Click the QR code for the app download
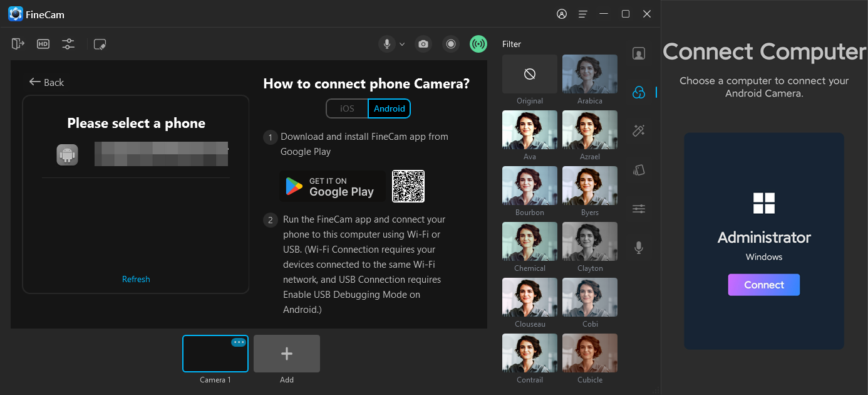This screenshot has height=395, width=868. 408,186
